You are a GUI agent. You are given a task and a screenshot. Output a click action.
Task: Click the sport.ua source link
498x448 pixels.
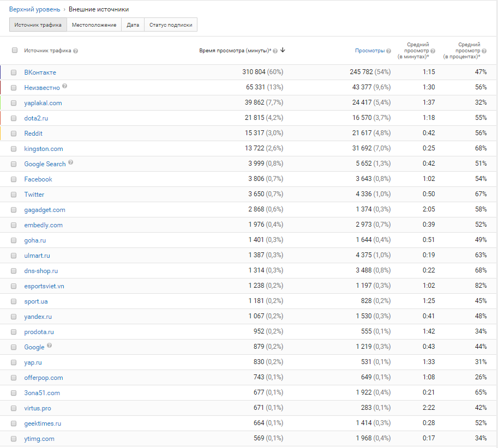(x=36, y=301)
